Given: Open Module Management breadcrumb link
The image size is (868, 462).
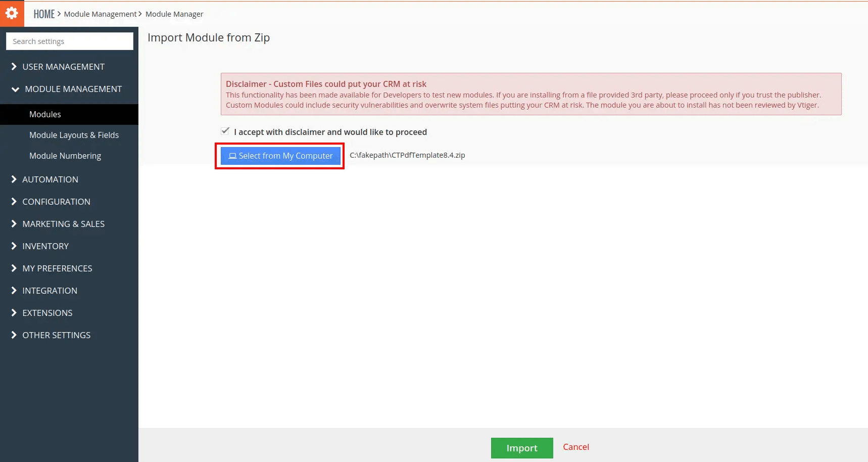Looking at the screenshot, I should tap(100, 14).
